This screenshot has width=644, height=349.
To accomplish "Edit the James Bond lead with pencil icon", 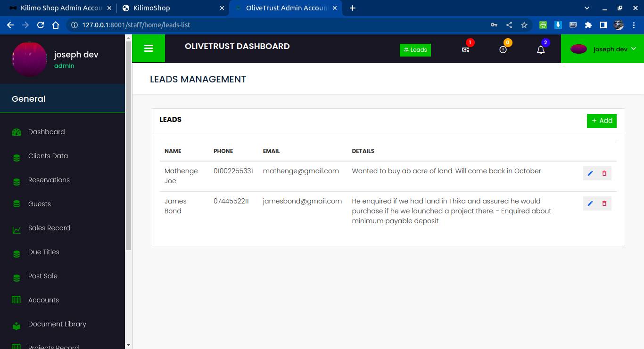I will coord(590,203).
